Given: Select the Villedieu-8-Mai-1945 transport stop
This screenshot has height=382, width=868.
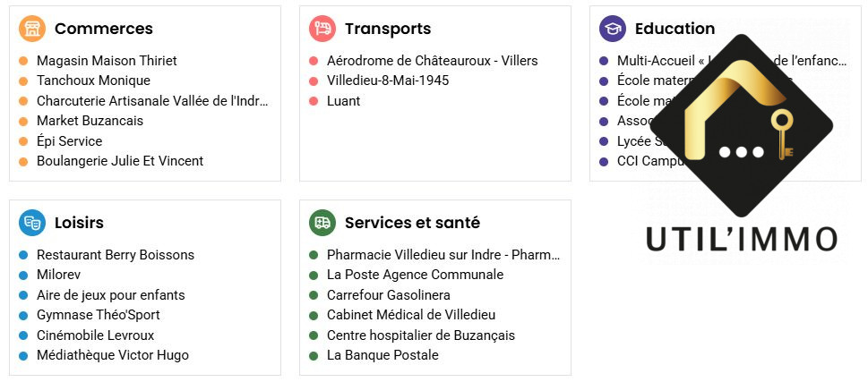Looking at the screenshot, I should tap(388, 81).
